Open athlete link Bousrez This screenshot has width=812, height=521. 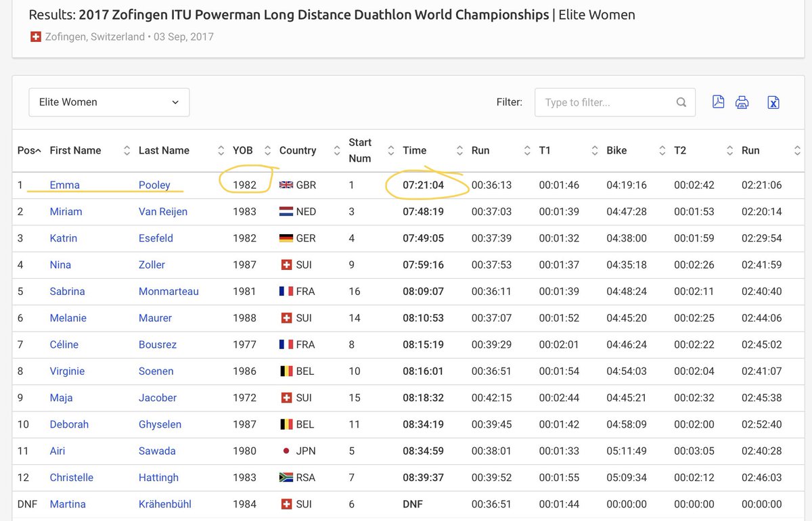(157, 344)
